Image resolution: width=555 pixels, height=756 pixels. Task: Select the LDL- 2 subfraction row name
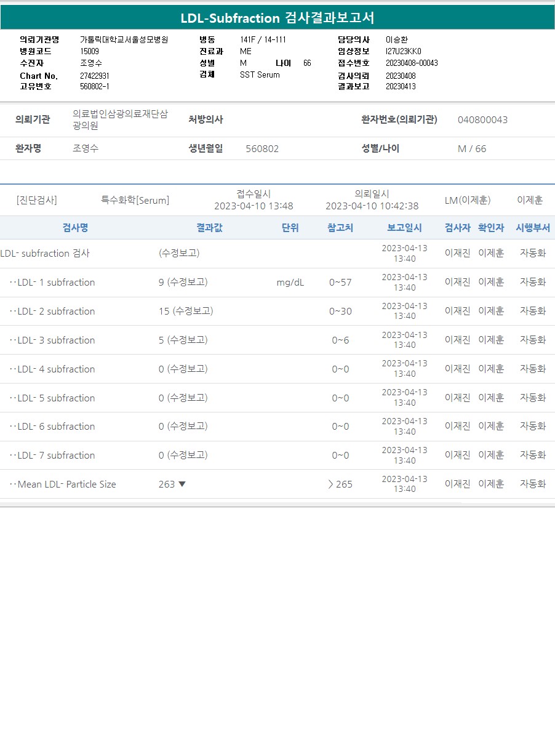pos(56,312)
